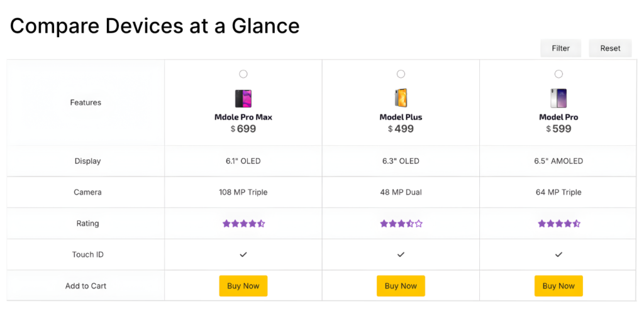Buy Now the Mdole Pro Max
644x316 pixels.
tap(243, 286)
